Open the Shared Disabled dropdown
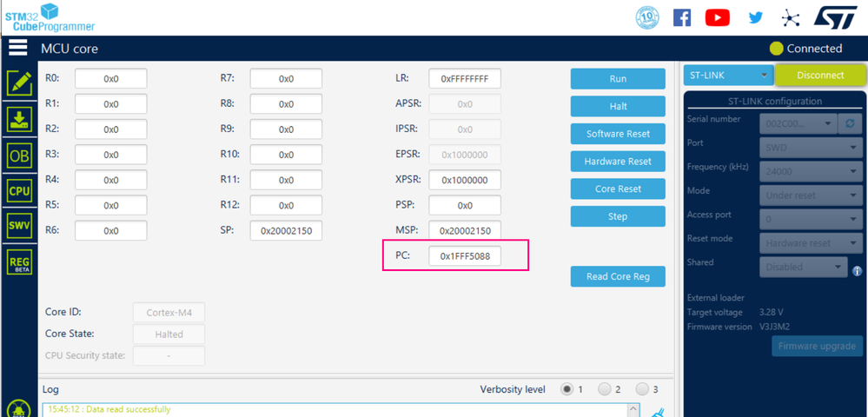 pyautogui.click(x=804, y=267)
